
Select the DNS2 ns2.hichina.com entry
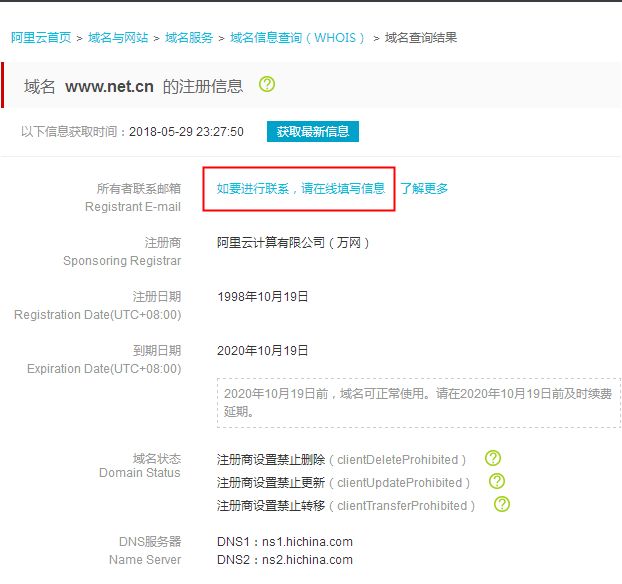[285, 560]
